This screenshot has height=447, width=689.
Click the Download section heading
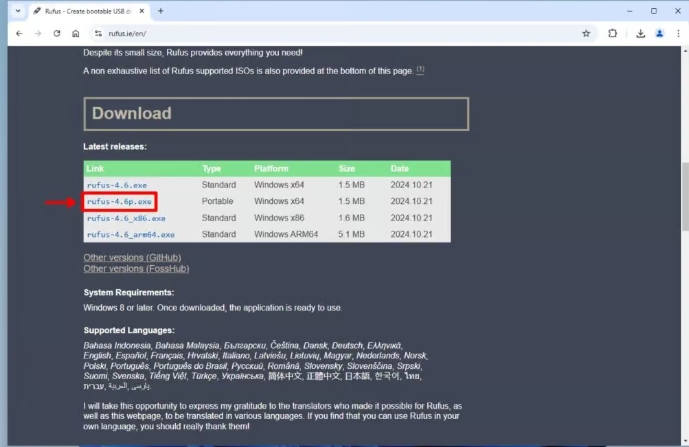pos(132,113)
